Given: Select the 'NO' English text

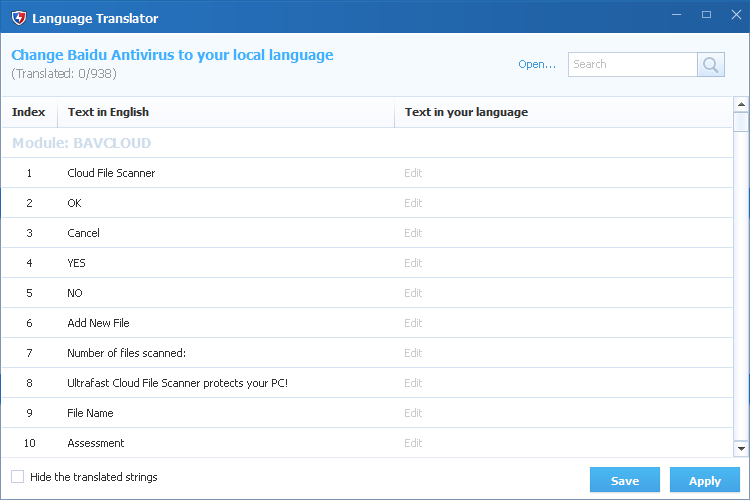Looking at the screenshot, I should (x=75, y=293).
